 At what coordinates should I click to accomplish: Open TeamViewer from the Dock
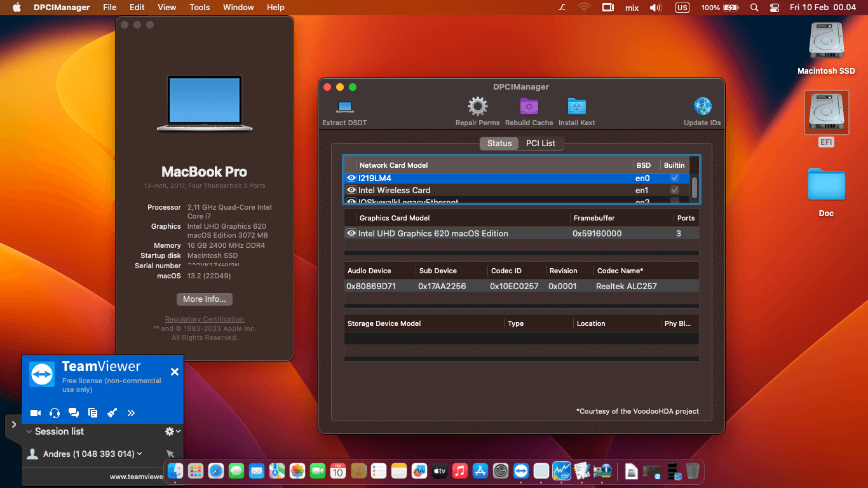(521, 471)
